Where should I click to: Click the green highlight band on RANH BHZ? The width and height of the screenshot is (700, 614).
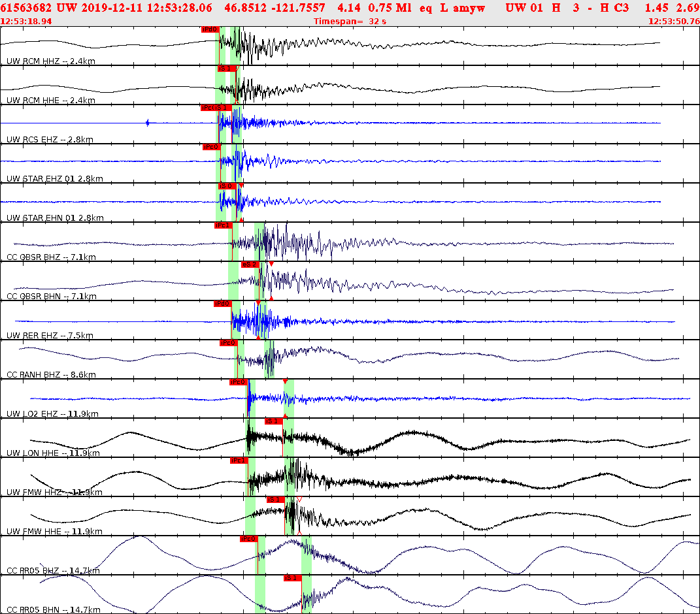[239, 359]
